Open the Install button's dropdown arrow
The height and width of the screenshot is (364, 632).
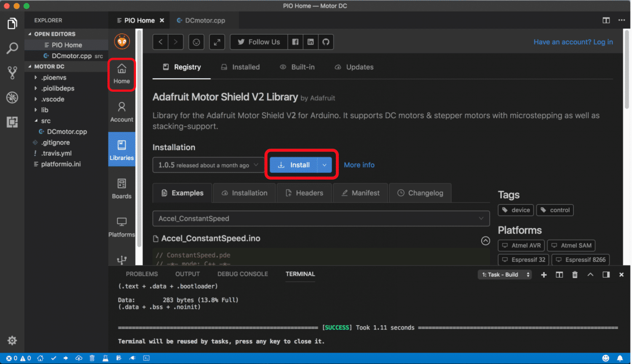coord(324,165)
